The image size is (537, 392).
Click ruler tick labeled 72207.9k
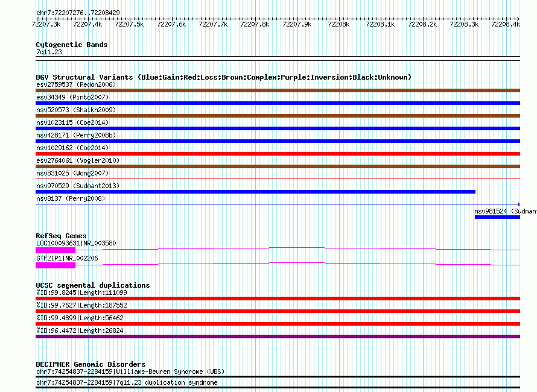pyautogui.click(x=297, y=24)
